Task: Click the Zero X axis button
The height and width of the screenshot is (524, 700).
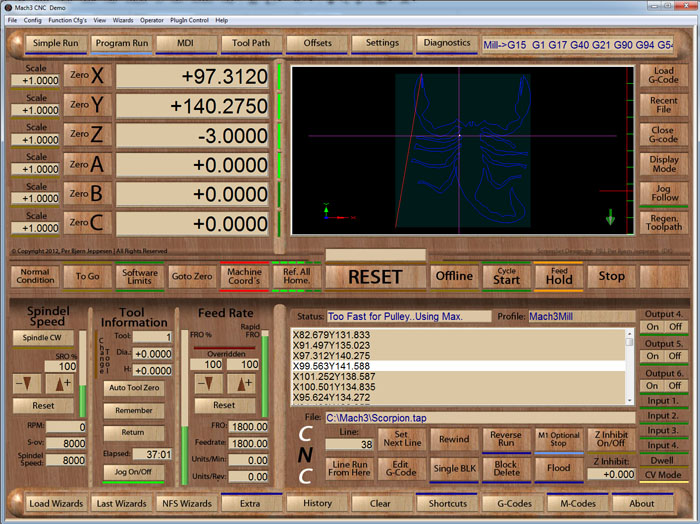Action: [88, 75]
